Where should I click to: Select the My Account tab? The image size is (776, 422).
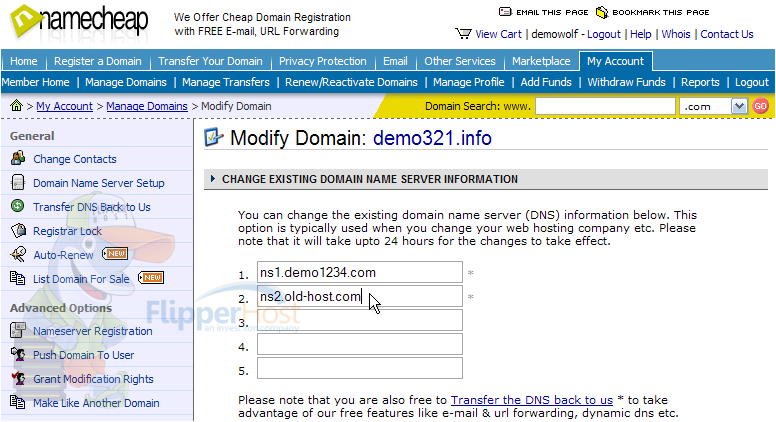(x=616, y=61)
